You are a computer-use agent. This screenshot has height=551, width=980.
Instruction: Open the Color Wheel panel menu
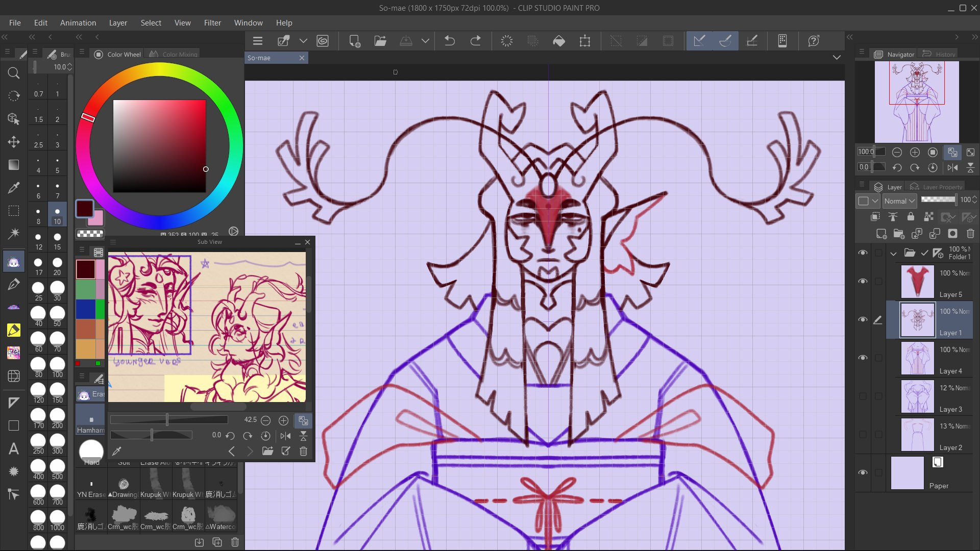coord(82,52)
